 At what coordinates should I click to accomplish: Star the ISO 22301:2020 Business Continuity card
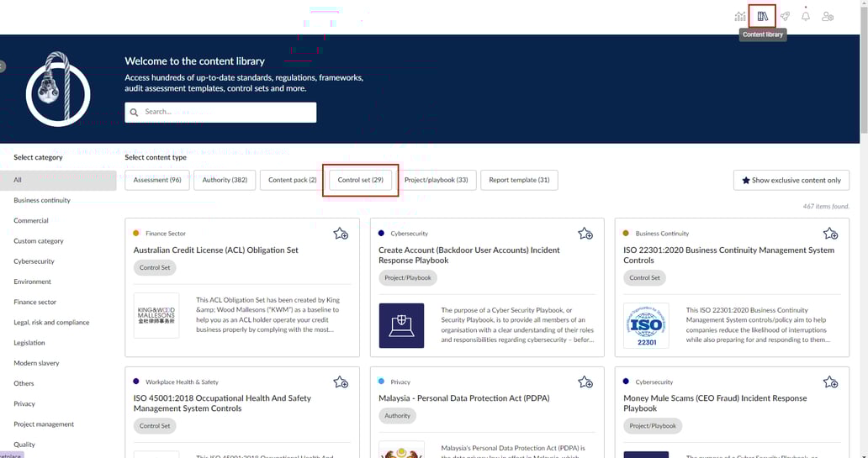tap(830, 234)
